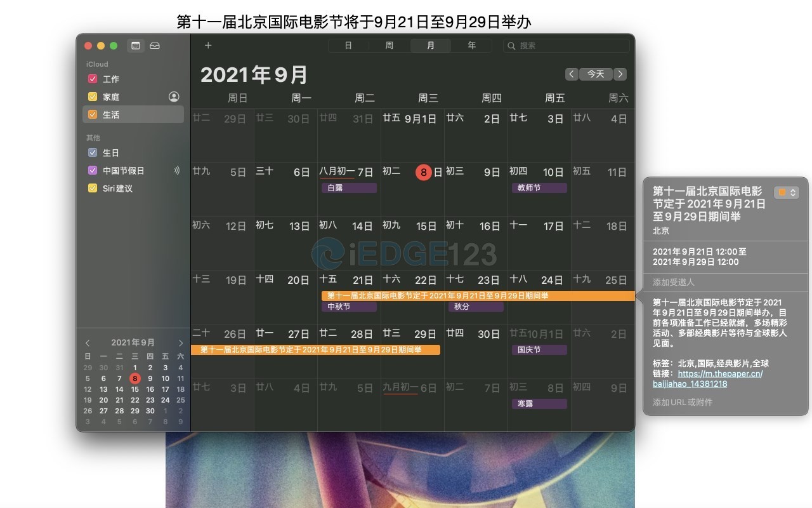Screen dimensions: 812x508
Task: Switch to 日 day view
Action: pyautogui.click(x=348, y=46)
